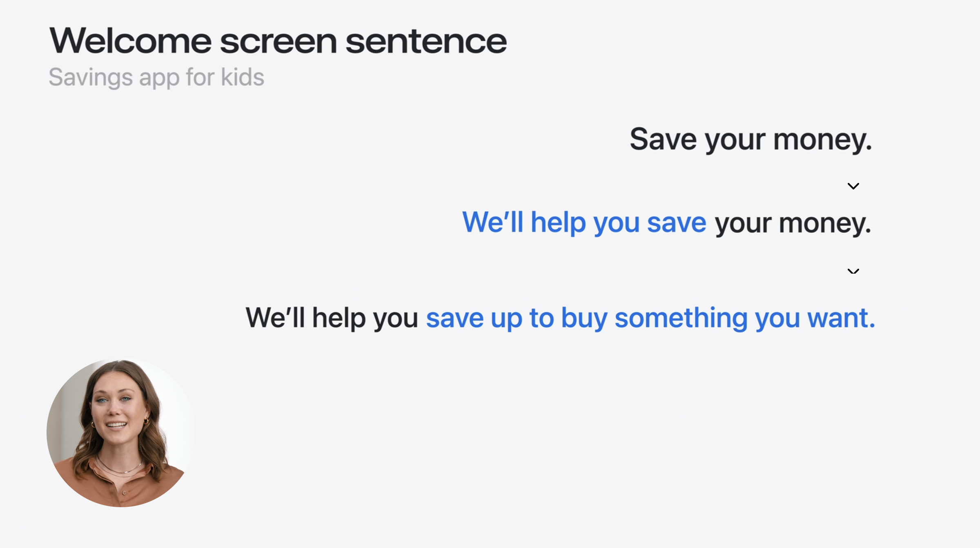Click the blue "We'll help you save" text
Viewport: 980px width, 548px height.
pyautogui.click(x=584, y=223)
